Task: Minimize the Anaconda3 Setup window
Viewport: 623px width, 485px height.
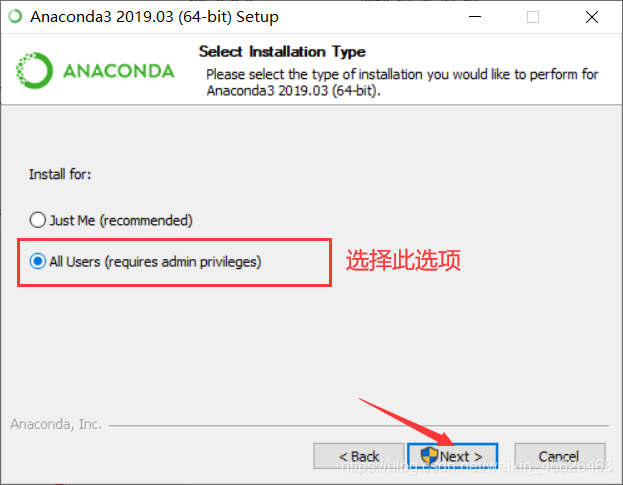Action: 475,17
